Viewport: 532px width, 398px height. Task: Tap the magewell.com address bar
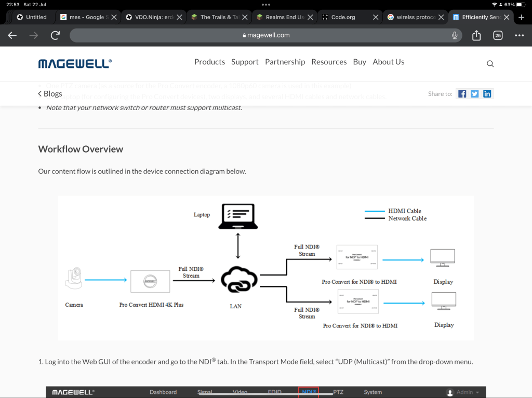coord(266,35)
